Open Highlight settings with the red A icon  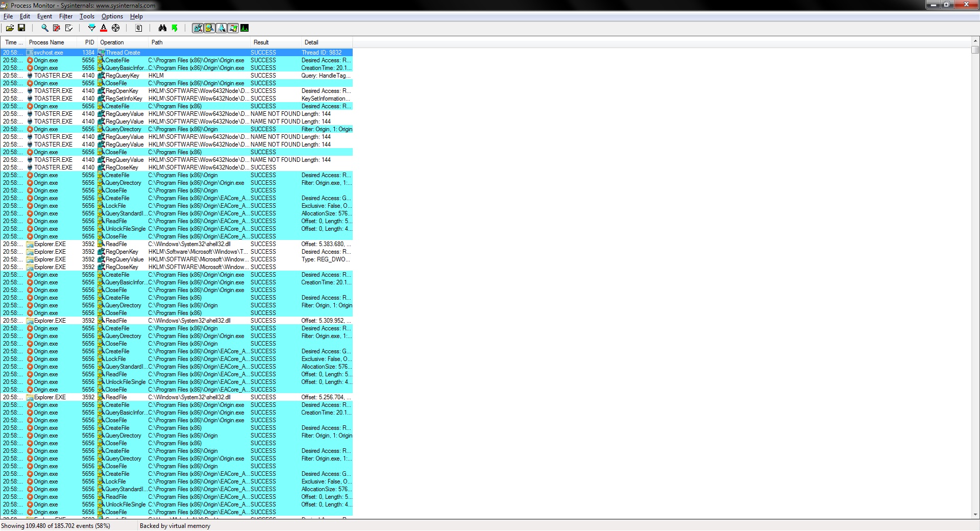coord(104,28)
